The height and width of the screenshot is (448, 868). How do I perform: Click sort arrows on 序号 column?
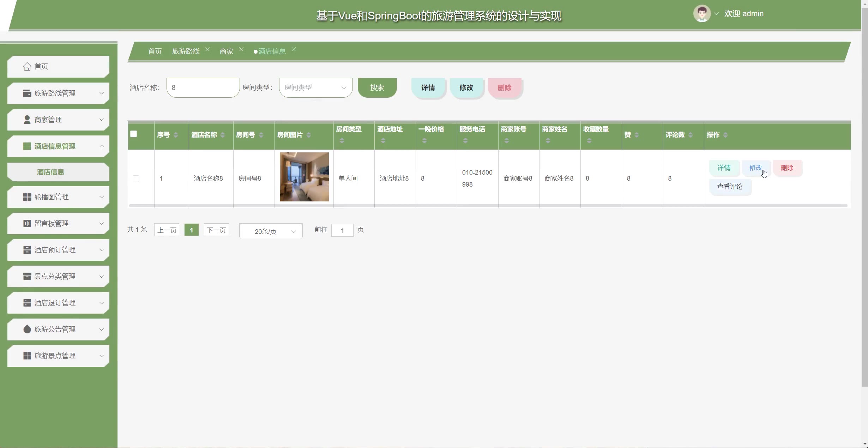coord(176,135)
